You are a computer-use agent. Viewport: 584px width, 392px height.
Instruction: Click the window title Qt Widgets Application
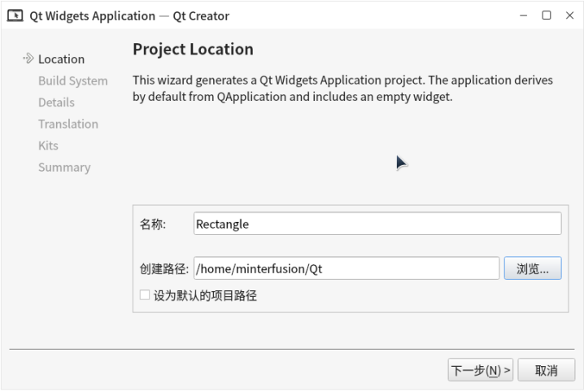[x=93, y=16]
